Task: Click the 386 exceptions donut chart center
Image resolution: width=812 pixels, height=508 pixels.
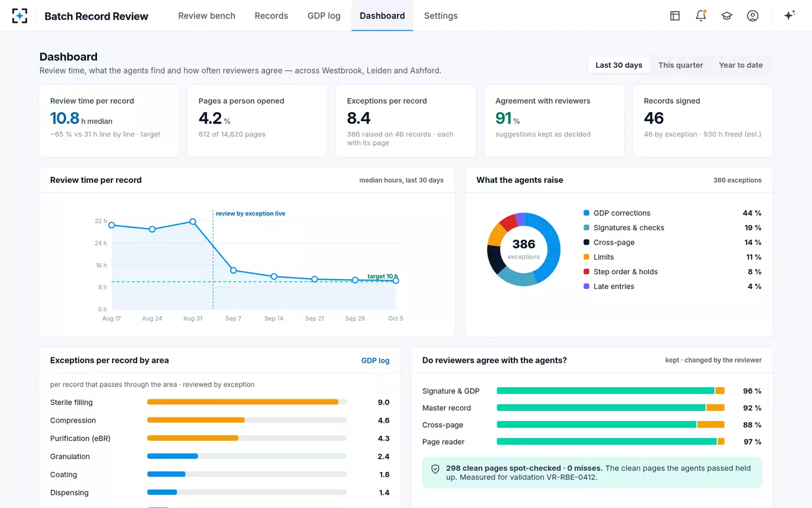Action: point(524,249)
